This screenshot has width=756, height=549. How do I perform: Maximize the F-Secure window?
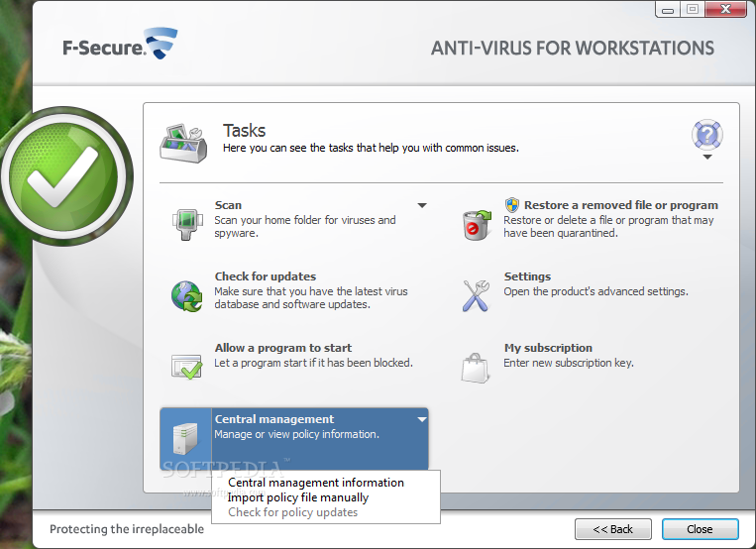point(693,9)
